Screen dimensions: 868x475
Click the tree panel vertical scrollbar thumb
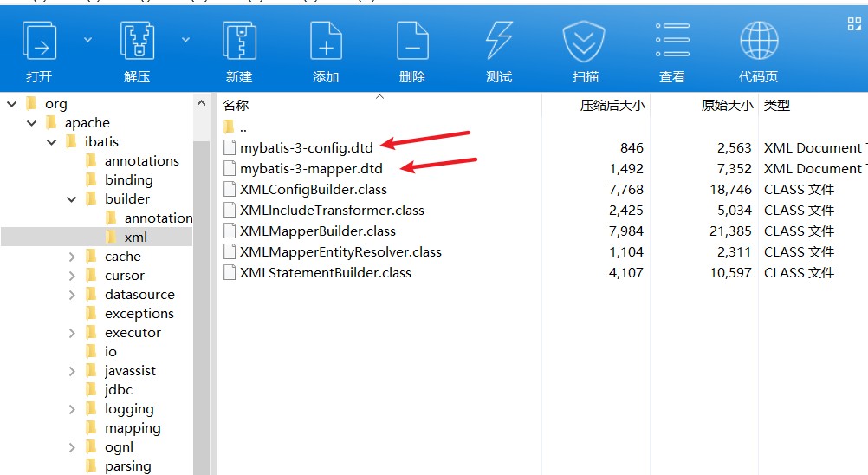[202, 307]
